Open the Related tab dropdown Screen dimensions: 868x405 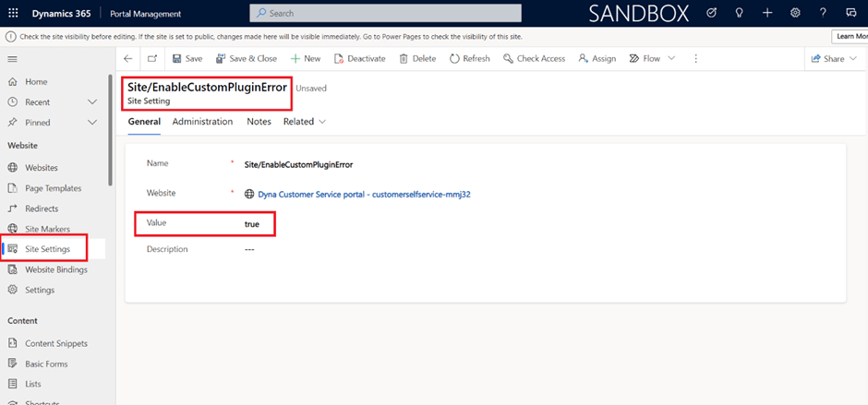click(x=305, y=122)
